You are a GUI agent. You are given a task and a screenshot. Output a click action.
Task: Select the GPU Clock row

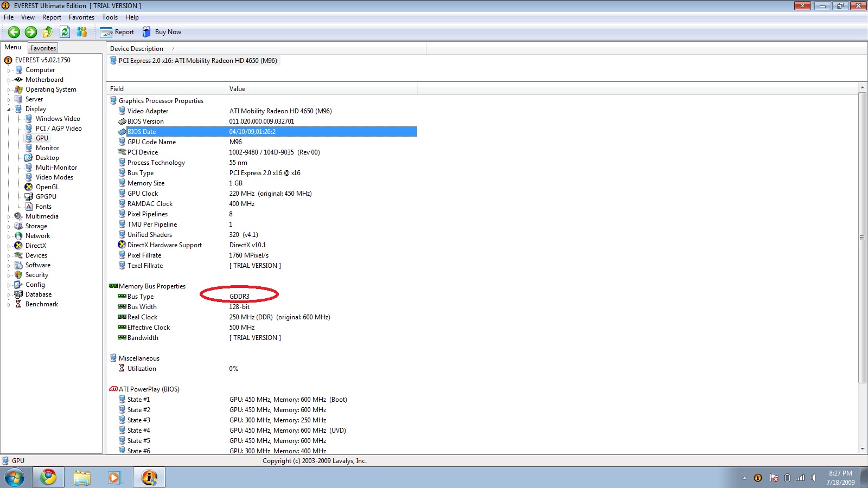(x=267, y=194)
